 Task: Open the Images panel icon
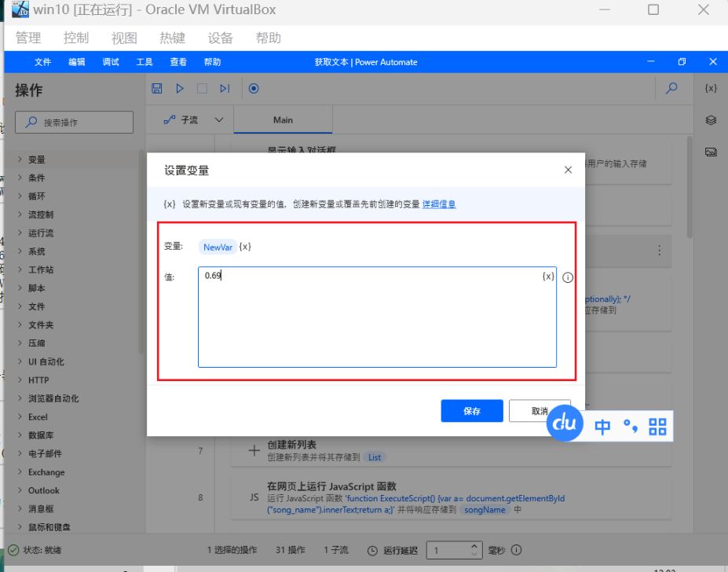point(711,152)
